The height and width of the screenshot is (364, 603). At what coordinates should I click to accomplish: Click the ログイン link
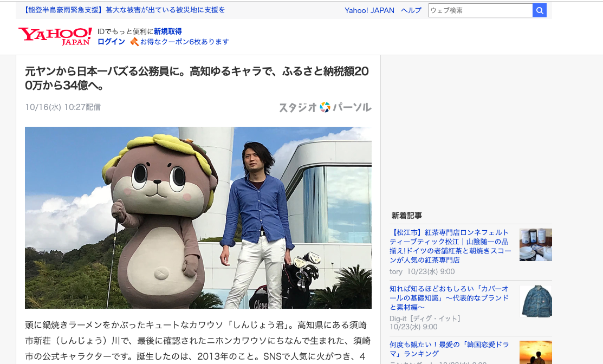point(110,41)
